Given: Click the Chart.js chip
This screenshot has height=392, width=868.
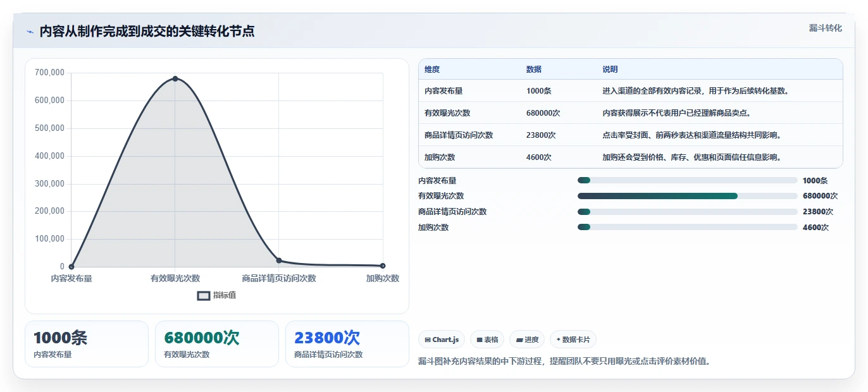Looking at the screenshot, I should 442,340.
